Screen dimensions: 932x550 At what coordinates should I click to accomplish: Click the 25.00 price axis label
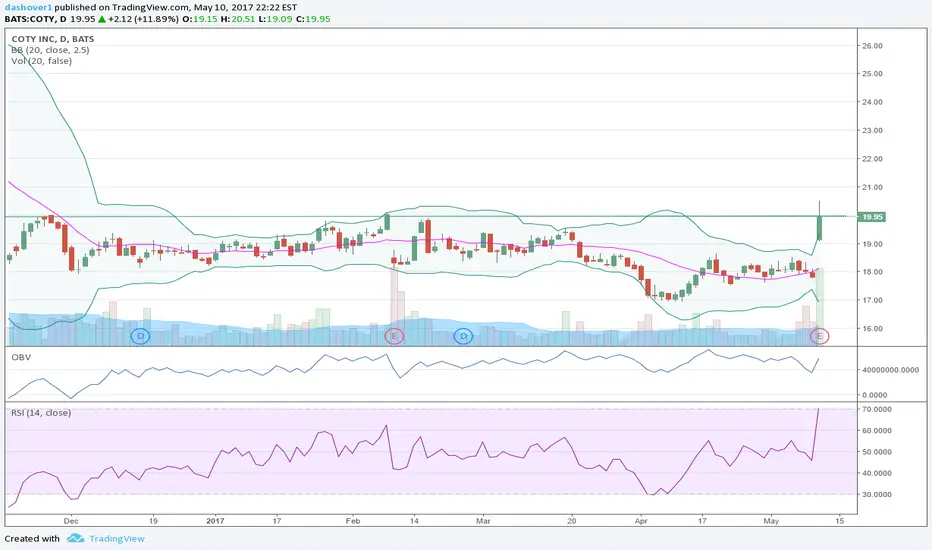(872, 74)
